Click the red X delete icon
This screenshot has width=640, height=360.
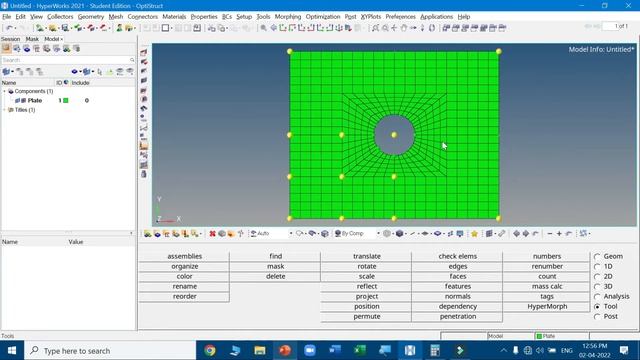pyautogui.click(x=212, y=233)
